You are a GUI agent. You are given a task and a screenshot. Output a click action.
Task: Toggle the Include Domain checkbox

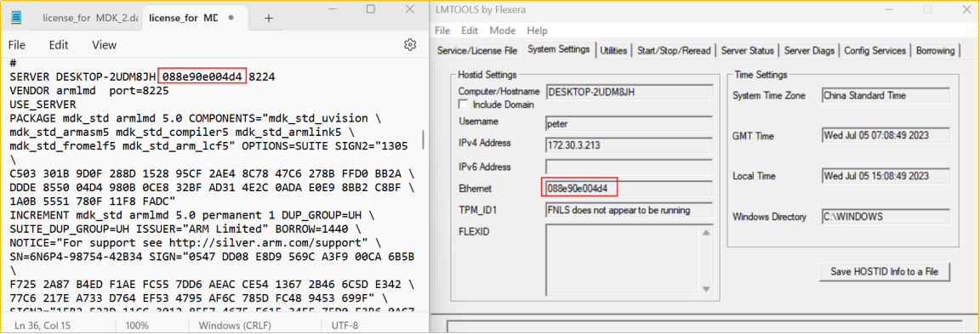[x=463, y=105]
